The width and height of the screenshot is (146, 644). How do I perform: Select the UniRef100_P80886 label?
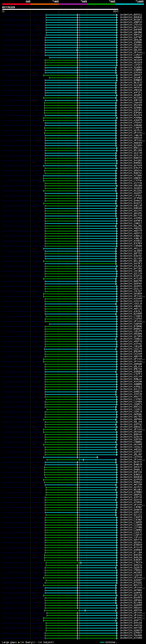pos(131,635)
